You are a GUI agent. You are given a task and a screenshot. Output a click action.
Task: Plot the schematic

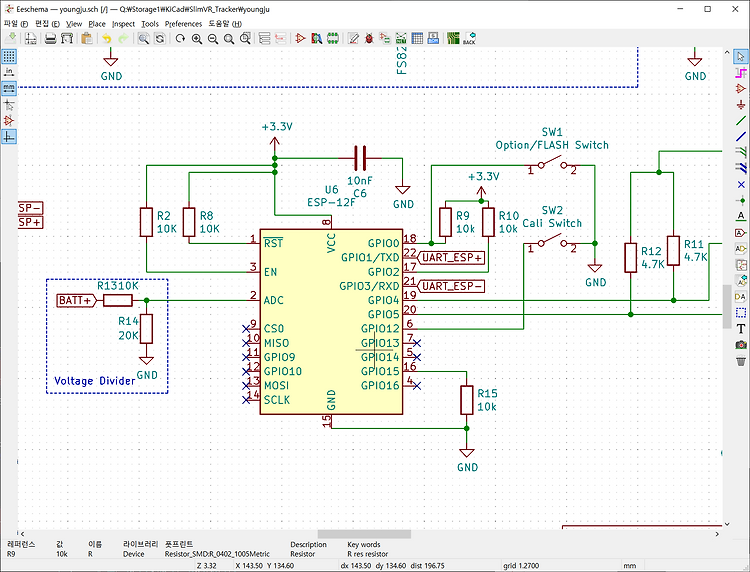66,38
